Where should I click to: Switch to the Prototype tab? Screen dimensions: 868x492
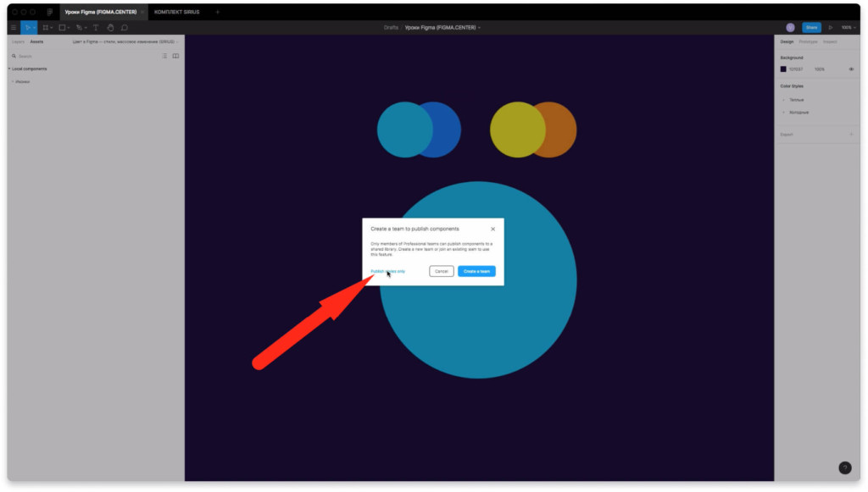click(808, 41)
